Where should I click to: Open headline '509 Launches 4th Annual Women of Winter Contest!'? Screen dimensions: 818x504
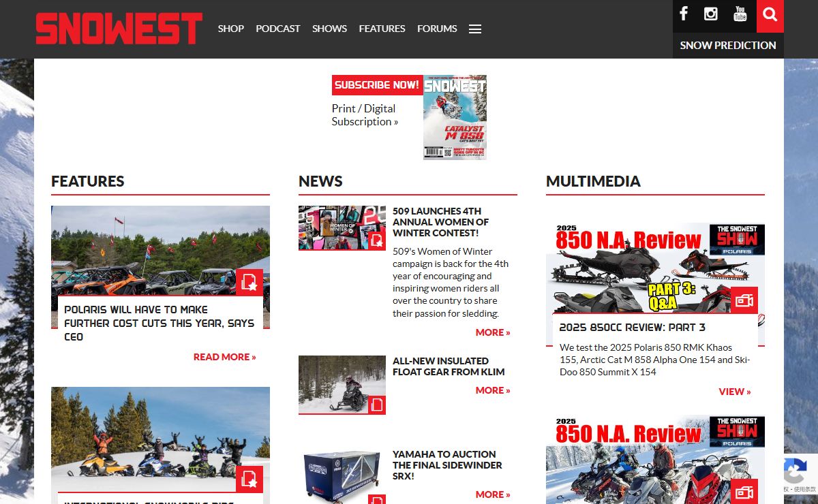coord(440,222)
